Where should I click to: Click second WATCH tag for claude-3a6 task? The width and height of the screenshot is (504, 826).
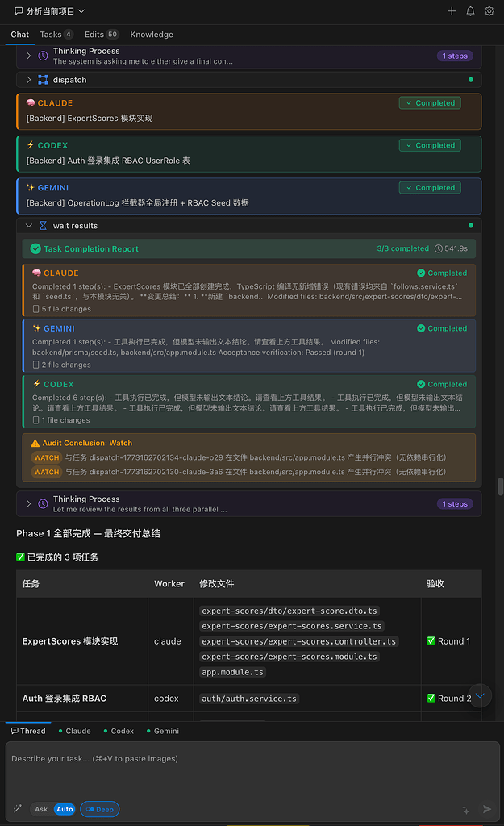point(46,472)
